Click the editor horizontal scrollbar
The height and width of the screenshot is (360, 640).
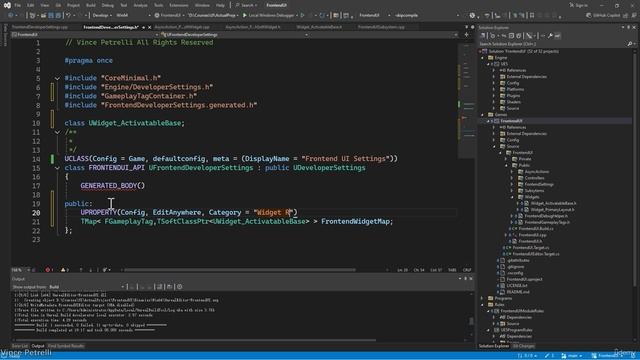click(240, 270)
